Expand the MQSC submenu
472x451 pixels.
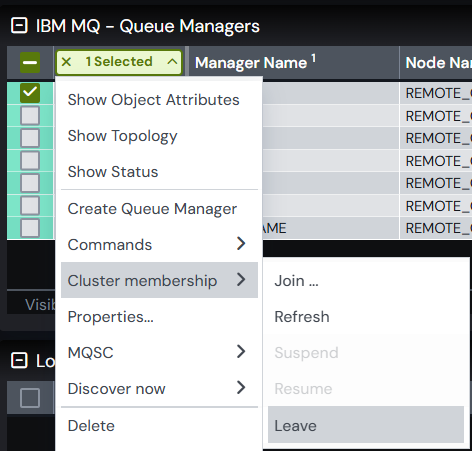coord(159,352)
